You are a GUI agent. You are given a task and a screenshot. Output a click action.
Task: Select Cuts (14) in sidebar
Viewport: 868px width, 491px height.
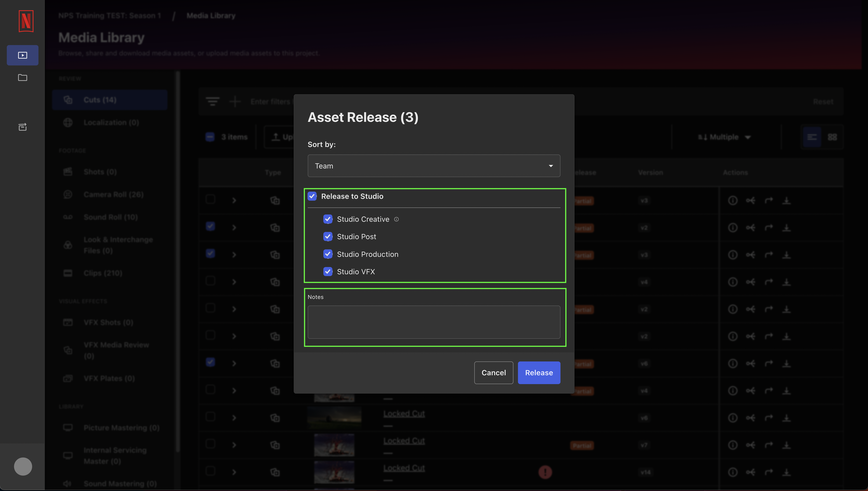[110, 100]
